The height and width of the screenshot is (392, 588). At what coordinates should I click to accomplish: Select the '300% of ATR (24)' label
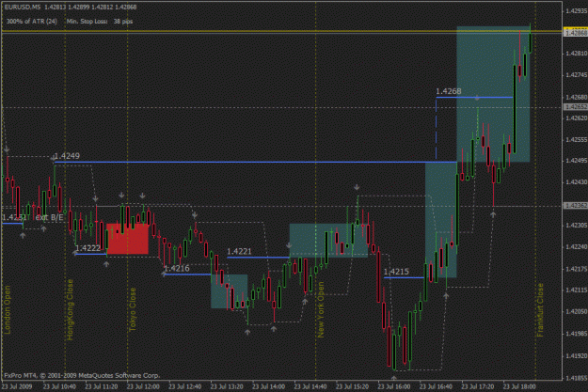[x=32, y=22]
